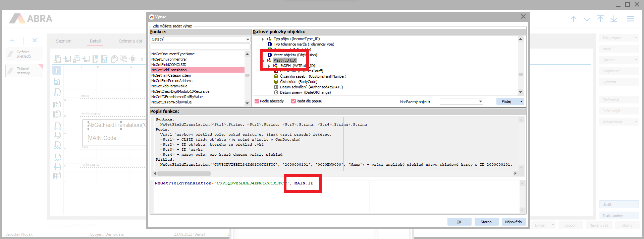644x239 pixels.
Task: Select NxGetFirmPersonAddress in the function list
Action: coord(172,81)
